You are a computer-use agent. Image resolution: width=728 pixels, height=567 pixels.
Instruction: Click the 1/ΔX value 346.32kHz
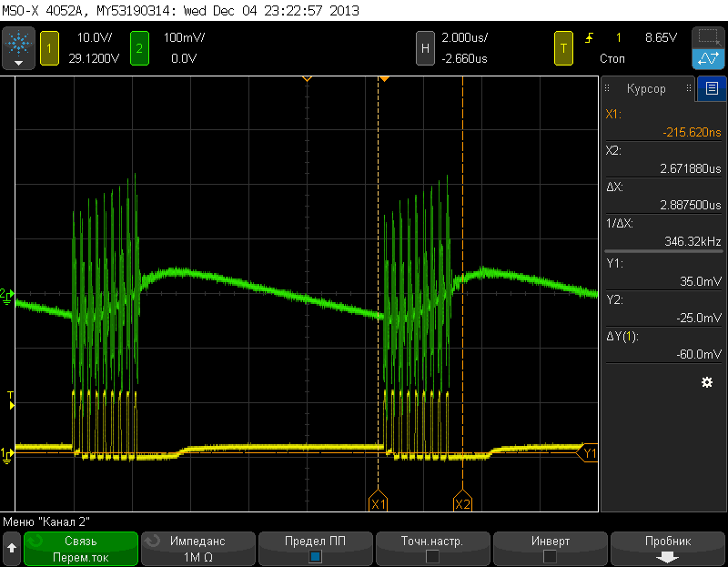(693, 241)
